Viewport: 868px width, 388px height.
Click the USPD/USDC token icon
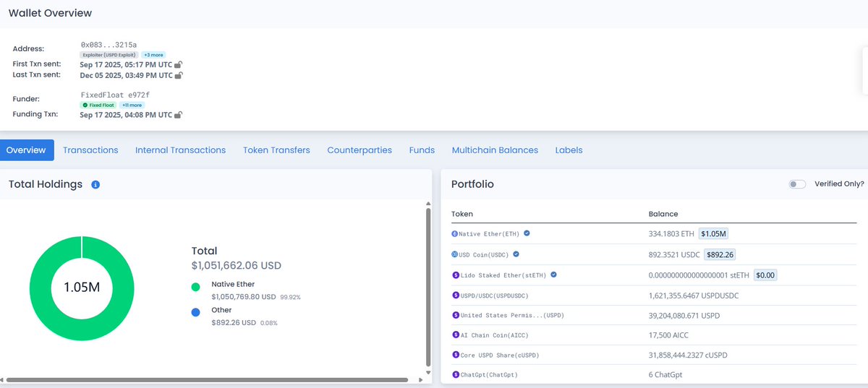[455, 295]
